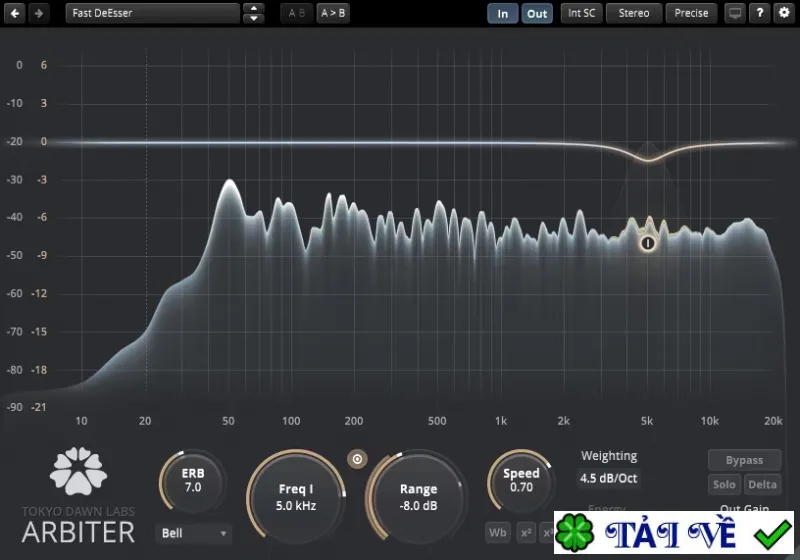Image resolution: width=800 pixels, height=560 pixels.
Task: Copy state with A > B button
Action: click(x=333, y=13)
